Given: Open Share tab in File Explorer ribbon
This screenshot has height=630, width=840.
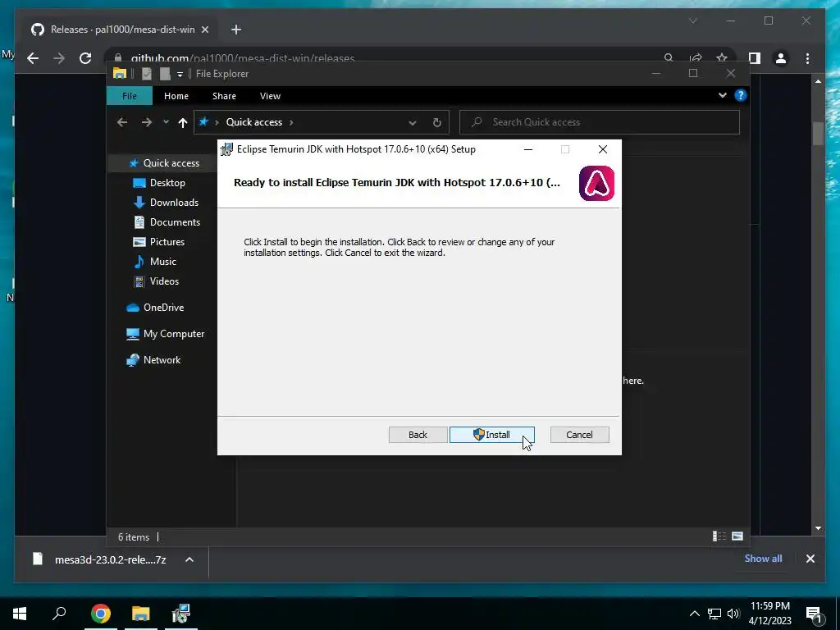Looking at the screenshot, I should 224,96.
